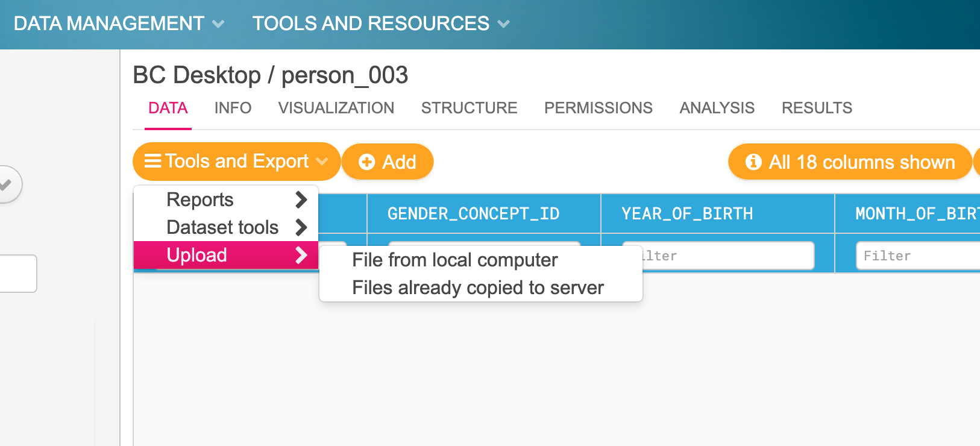980x446 pixels.
Task: Click the MONTH_OF_BIRTH filter field
Action: pos(918,256)
